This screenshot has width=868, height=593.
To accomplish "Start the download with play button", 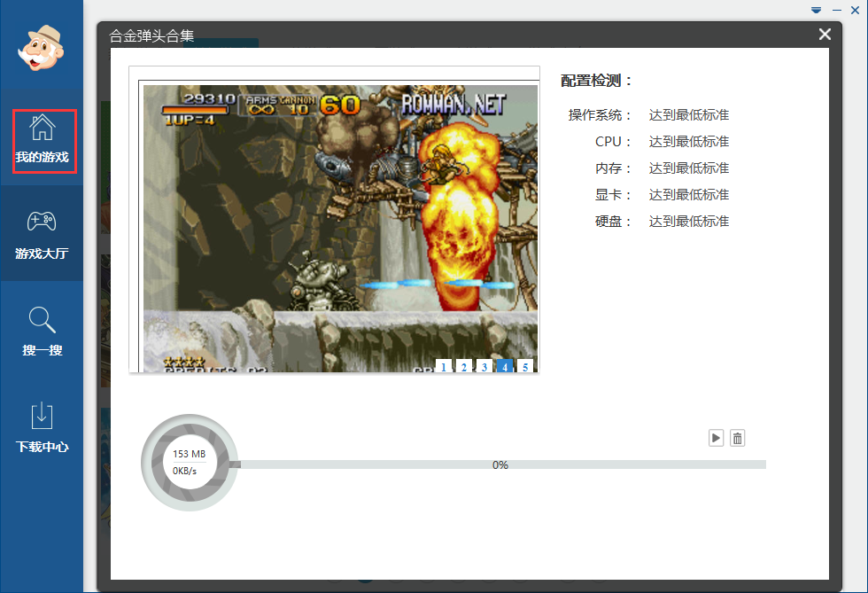I will (716, 438).
